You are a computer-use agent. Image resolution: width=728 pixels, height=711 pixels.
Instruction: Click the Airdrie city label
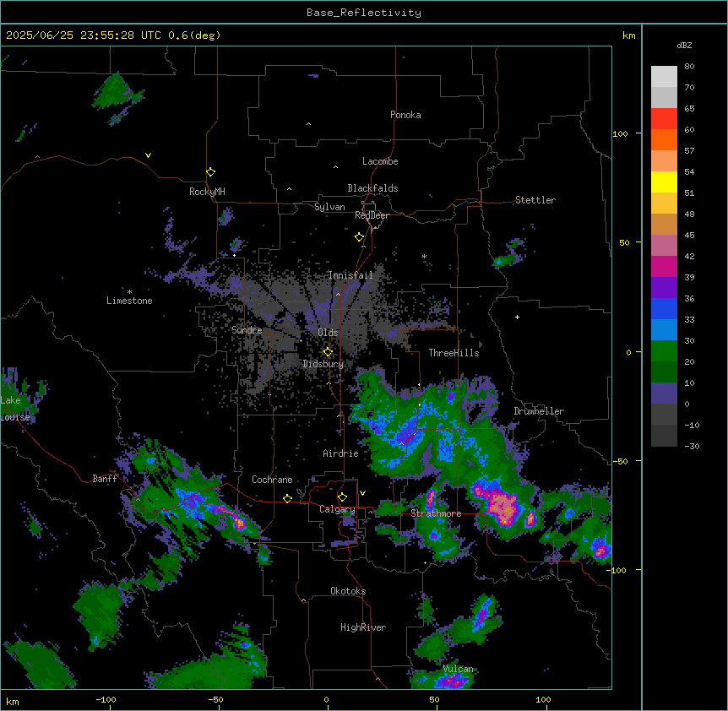tap(341, 453)
